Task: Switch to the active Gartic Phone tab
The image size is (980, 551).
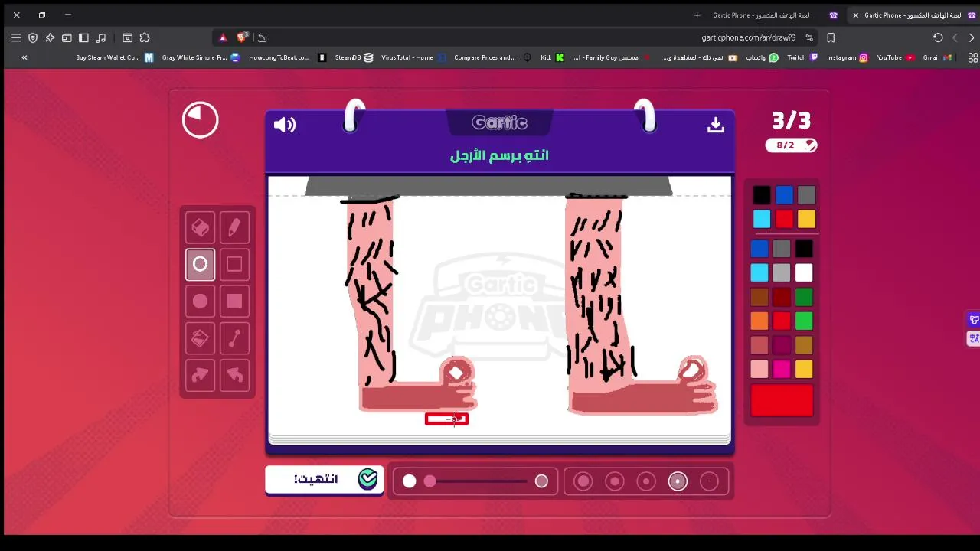Action: (x=914, y=15)
